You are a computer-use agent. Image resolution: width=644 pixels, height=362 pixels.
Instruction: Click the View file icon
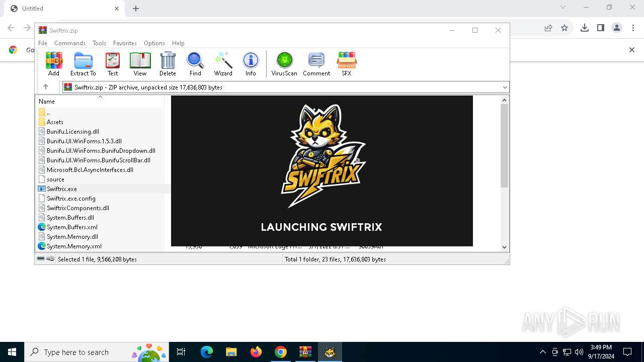coord(140,64)
